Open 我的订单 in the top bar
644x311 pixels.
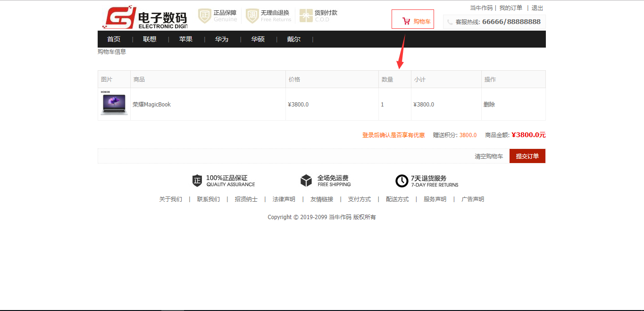pyautogui.click(x=511, y=8)
